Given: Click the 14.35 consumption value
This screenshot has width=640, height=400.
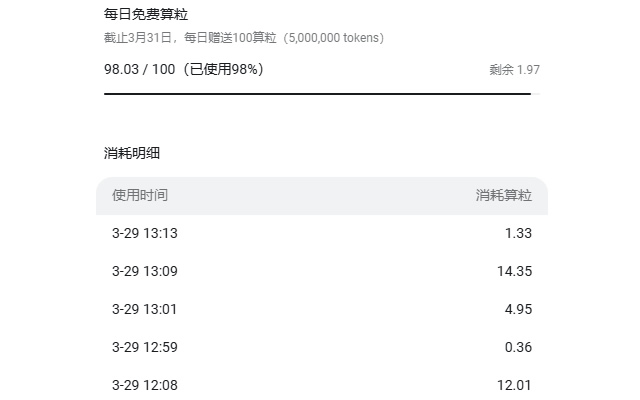Looking at the screenshot, I should coord(514,271).
